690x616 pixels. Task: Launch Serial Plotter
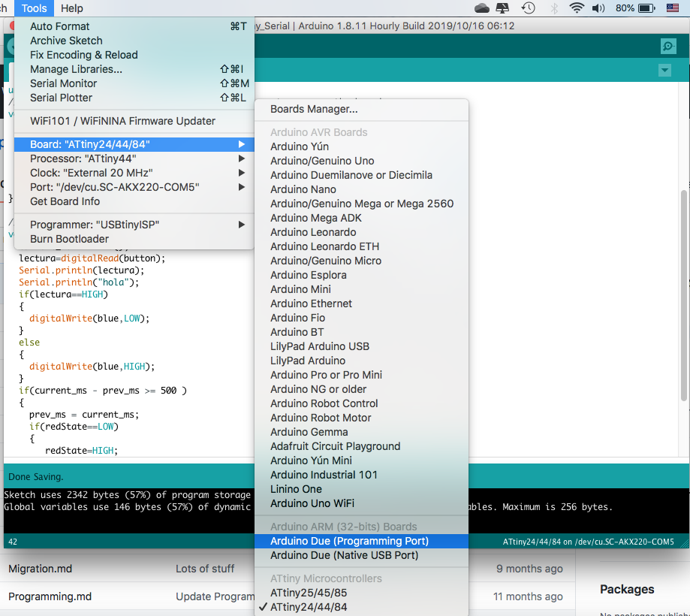[x=134, y=98]
